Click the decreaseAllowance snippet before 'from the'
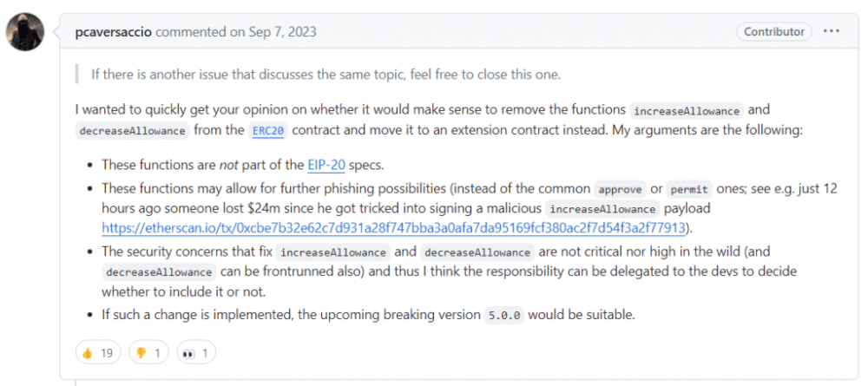This screenshot has width=868, height=386. (132, 131)
